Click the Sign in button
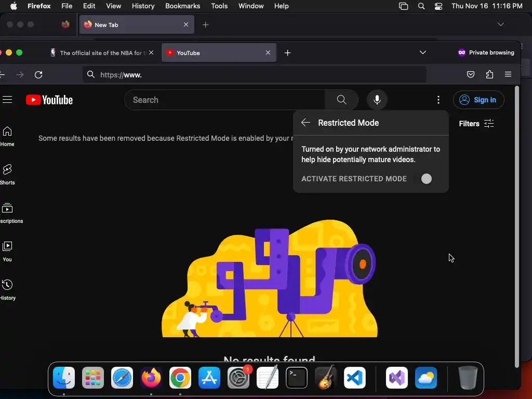The image size is (532, 399). (x=478, y=100)
